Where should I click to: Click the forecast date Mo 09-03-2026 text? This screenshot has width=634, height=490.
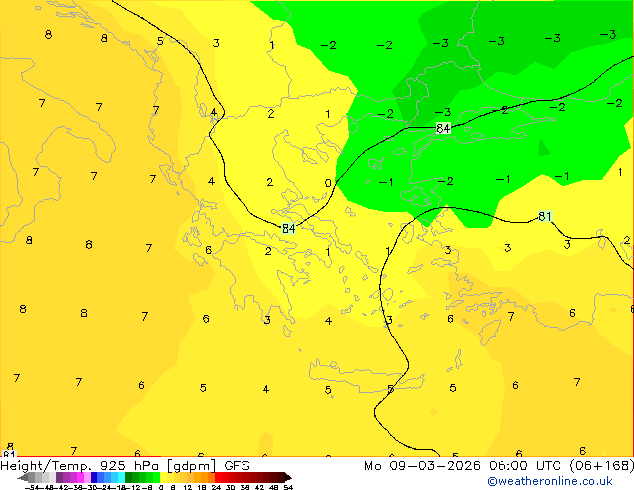click(x=422, y=466)
